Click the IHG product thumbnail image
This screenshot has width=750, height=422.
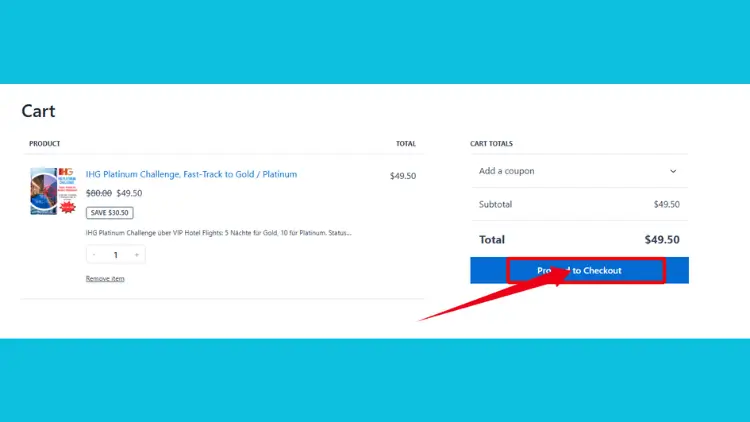tap(53, 191)
